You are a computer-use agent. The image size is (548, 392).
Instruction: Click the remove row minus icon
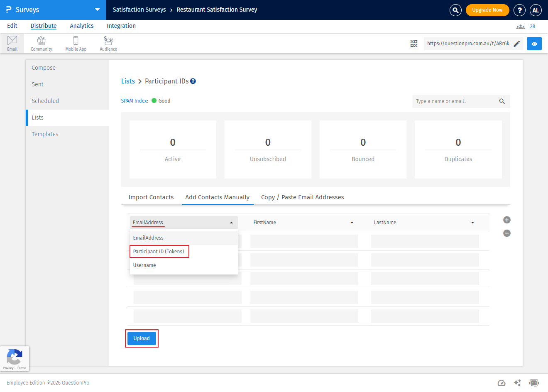[x=506, y=233]
